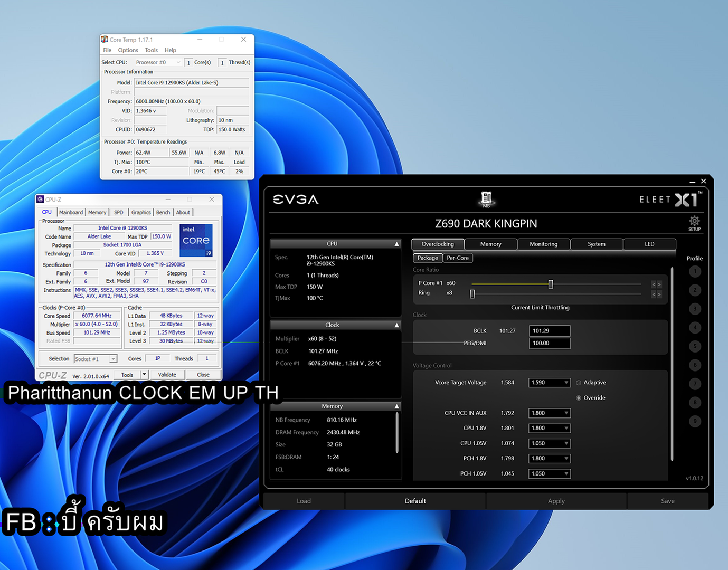The width and height of the screenshot is (728, 570).
Task: Open the File menu in Core Temp
Action: (x=107, y=50)
